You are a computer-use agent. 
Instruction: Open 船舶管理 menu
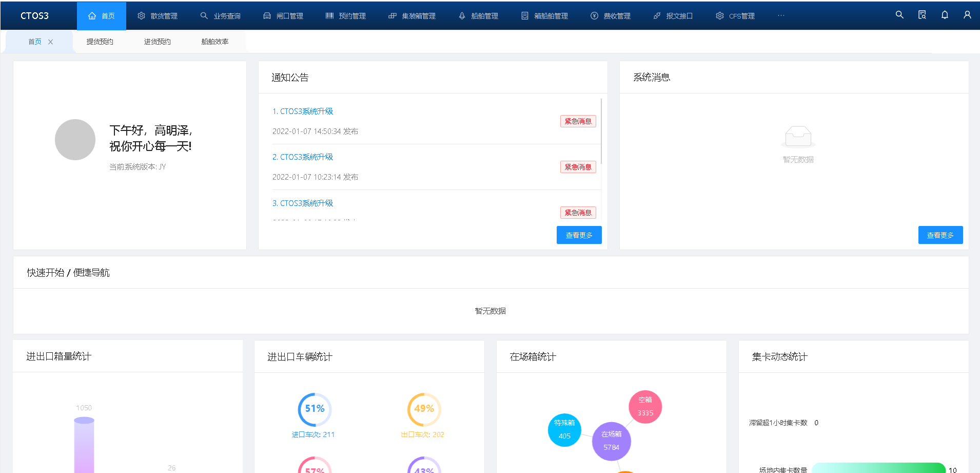point(478,16)
